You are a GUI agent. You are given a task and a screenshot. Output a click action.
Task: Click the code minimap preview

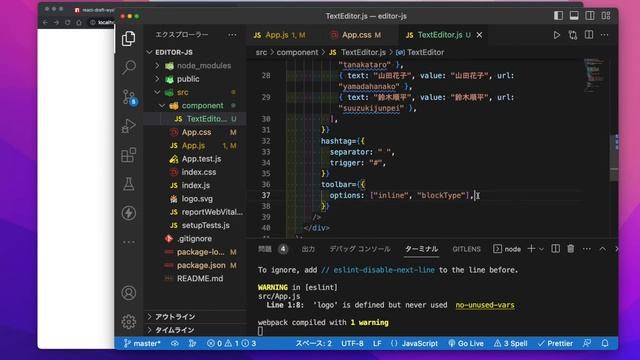click(x=595, y=76)
